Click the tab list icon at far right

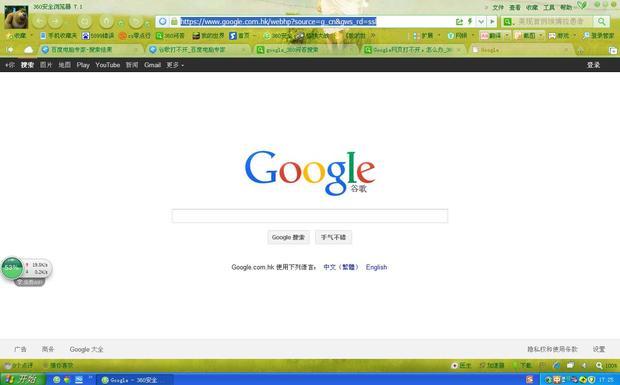[612, 50]
